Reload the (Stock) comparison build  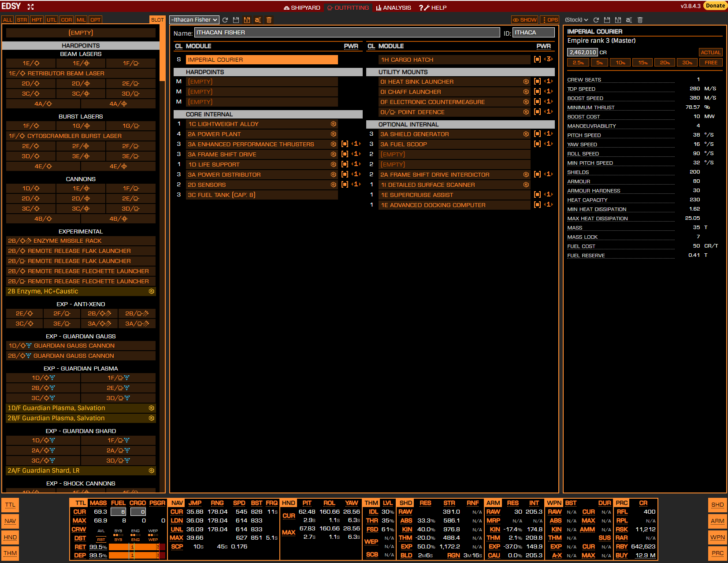tap(596, 20)
